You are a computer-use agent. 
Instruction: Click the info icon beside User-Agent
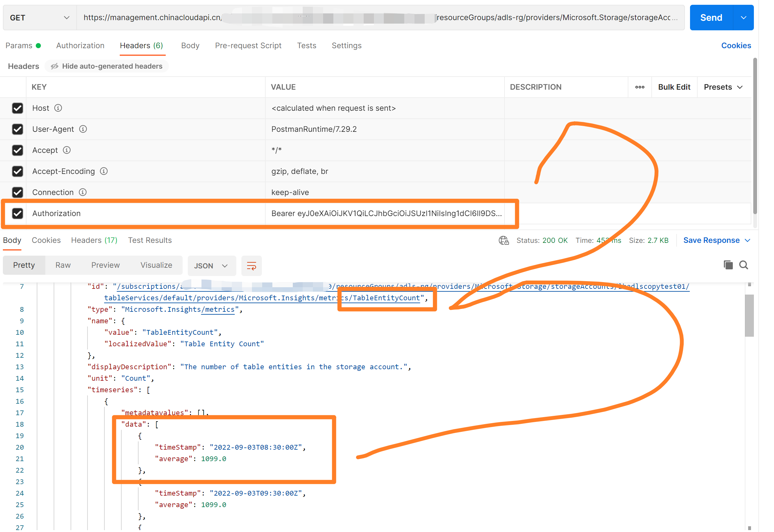[x=83, y=129]
